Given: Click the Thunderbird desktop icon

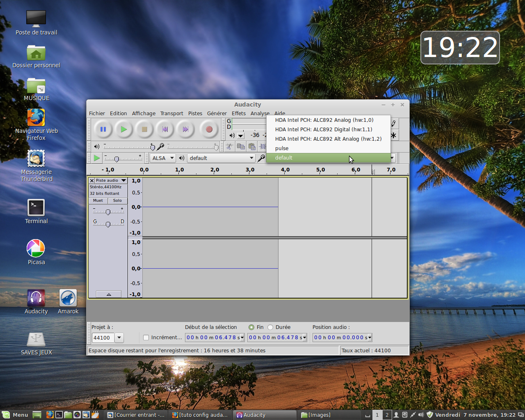Looking at the screenshot, I should 36,166.
